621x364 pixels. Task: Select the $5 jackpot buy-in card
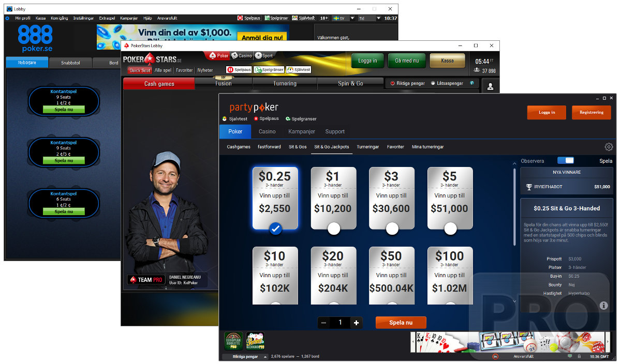[450, 198]
